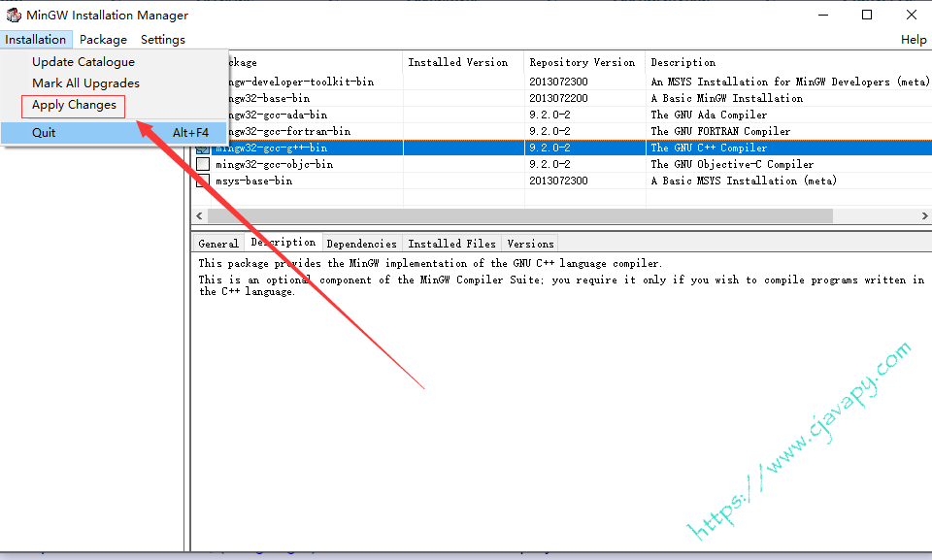Click "The GNU Objective-C Compiler" description

click(x=732, y=164)
